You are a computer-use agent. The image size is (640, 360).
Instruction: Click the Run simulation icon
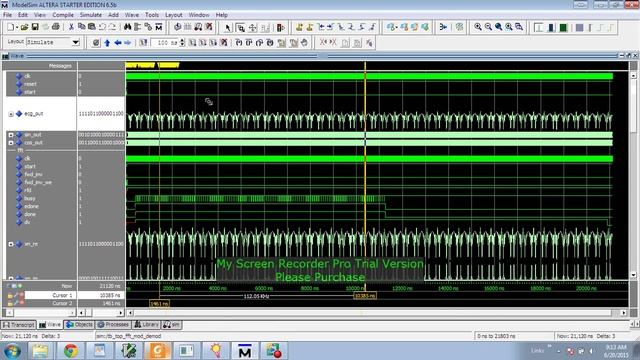192,42
